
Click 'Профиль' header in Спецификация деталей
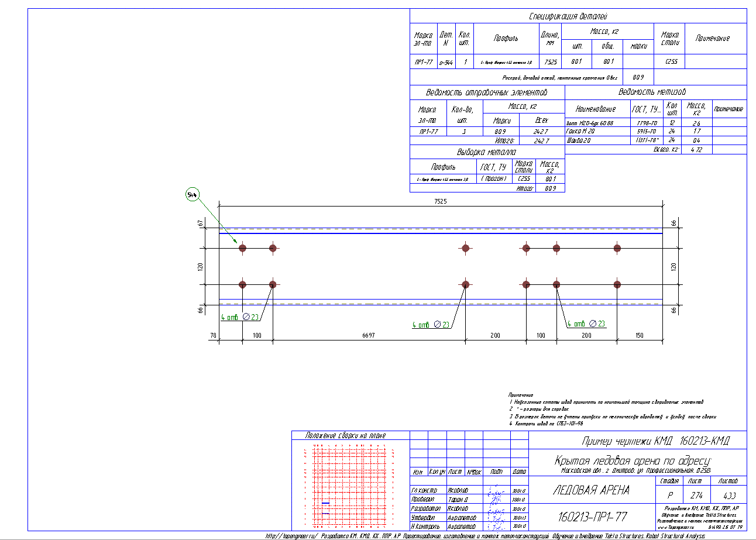coord(506,39)
